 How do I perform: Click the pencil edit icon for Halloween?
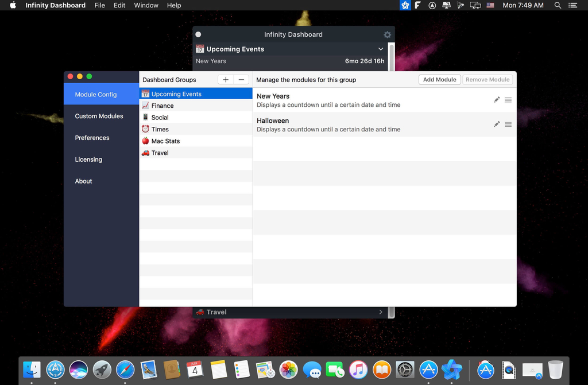tap(497, 125)
